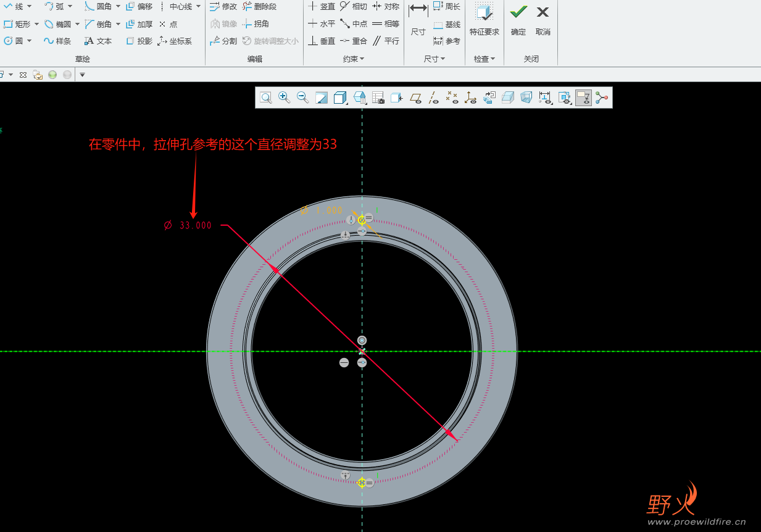Choose the 加厚 (Thicken) tool
Image resolution: width=761 pixels, height=532 pixels.
point(139,24)
